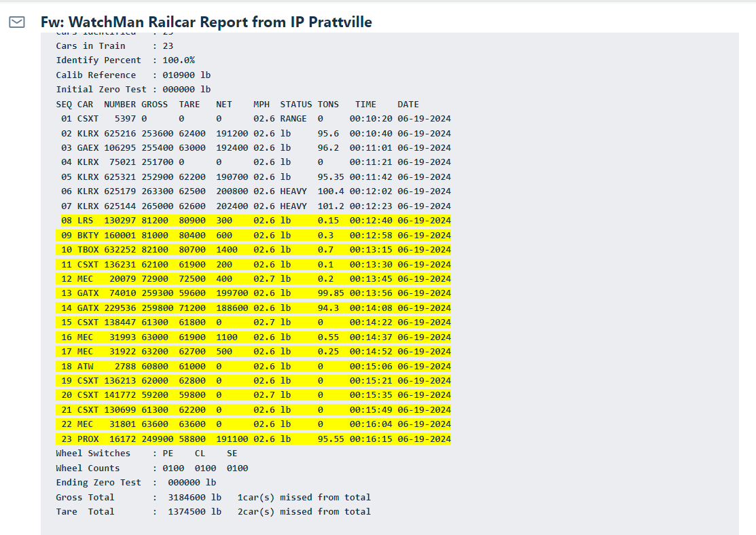This screenshot has height=535, width=756.
Task: Select the email subject 'Fw: WatchMan Railcar Report'
Action: (206, 22)
